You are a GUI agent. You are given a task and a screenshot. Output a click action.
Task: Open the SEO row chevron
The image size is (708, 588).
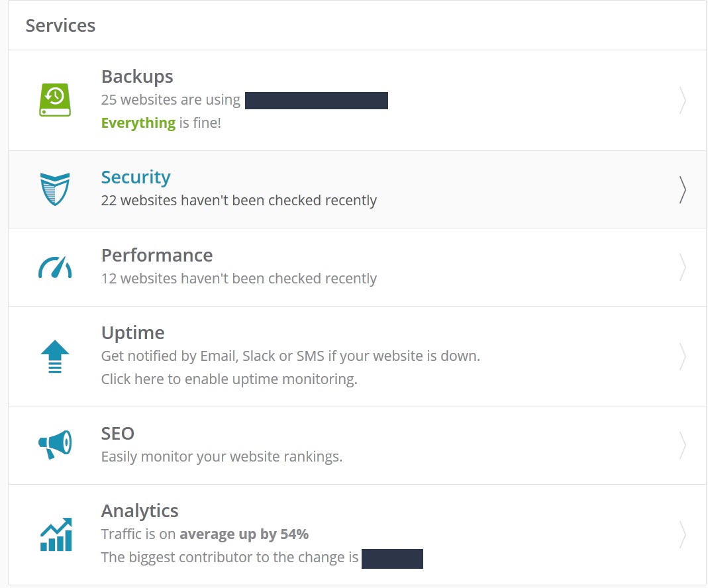click(682, 446)
